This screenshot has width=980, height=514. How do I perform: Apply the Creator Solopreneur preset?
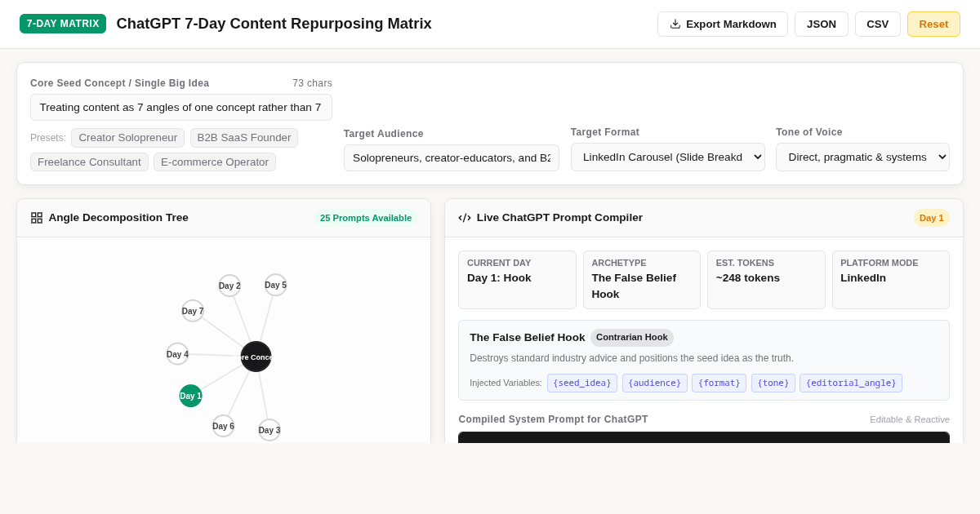(x=127, y=138)
